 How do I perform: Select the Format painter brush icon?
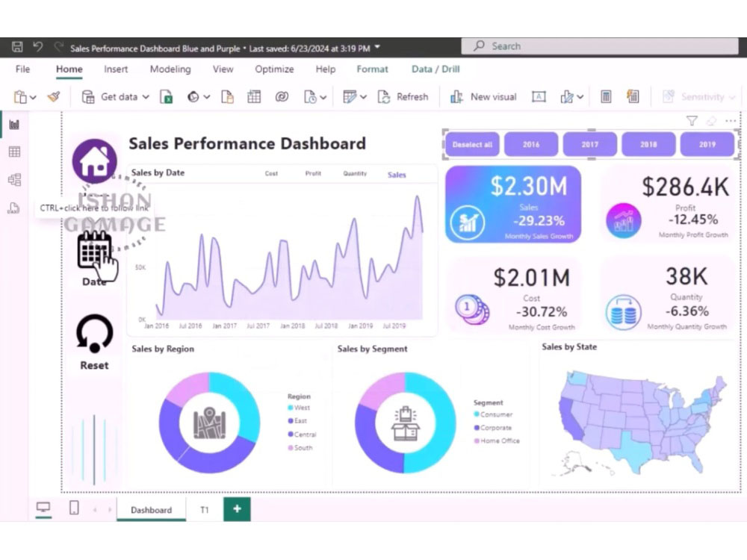tap(54, 96)
